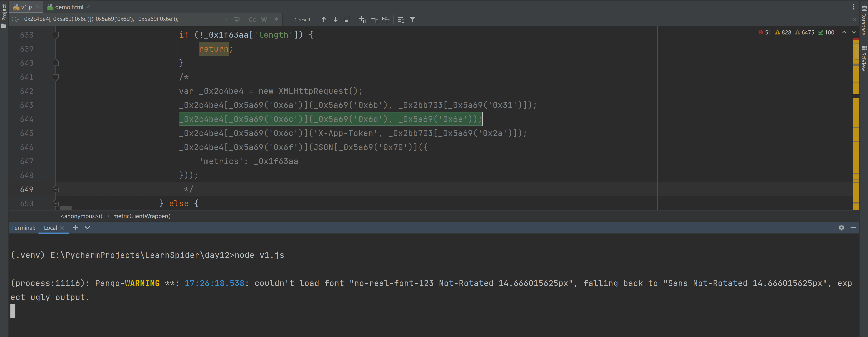
Task: Toggle Regex (.*) search option
Action: [276, 19]
